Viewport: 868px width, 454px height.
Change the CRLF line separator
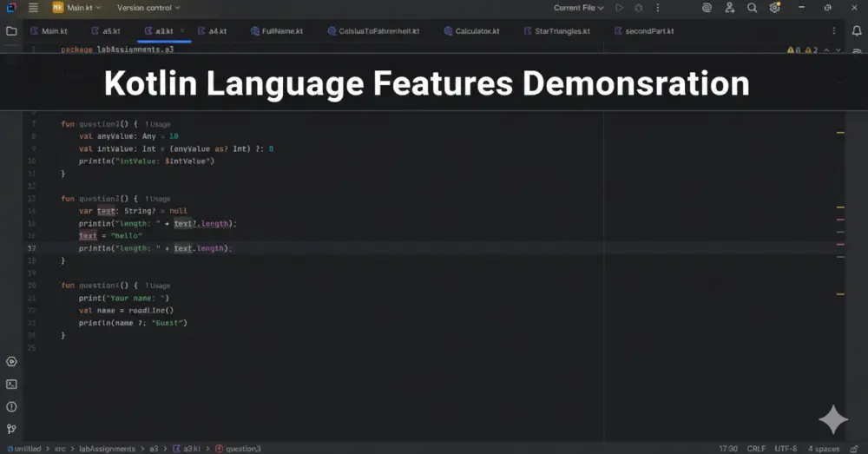(x=756, y=449)
